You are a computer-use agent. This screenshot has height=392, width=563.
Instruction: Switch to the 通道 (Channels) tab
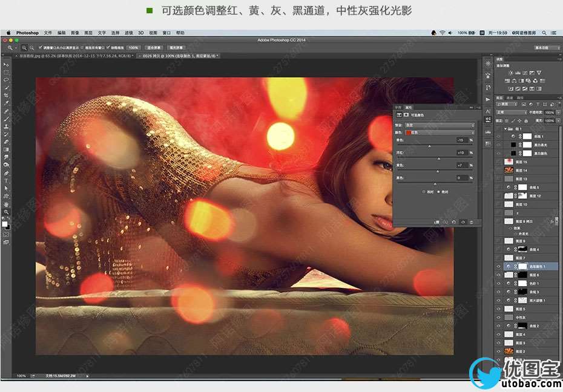click(x=510, y=97)
